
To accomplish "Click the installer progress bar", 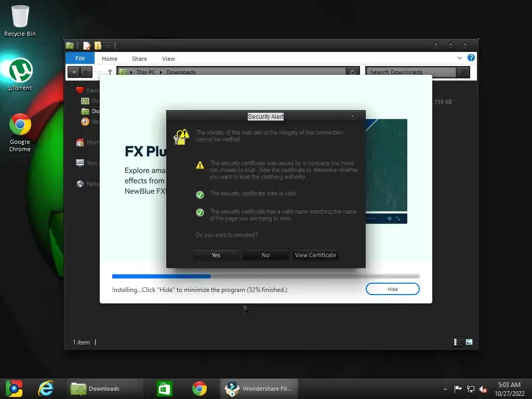I will point(265,276).
